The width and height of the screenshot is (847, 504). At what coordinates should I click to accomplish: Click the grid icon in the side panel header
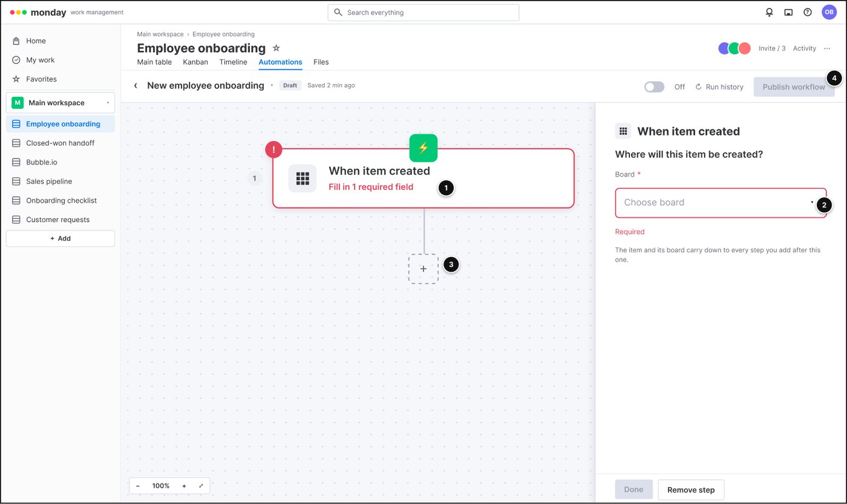pos(623,131)
